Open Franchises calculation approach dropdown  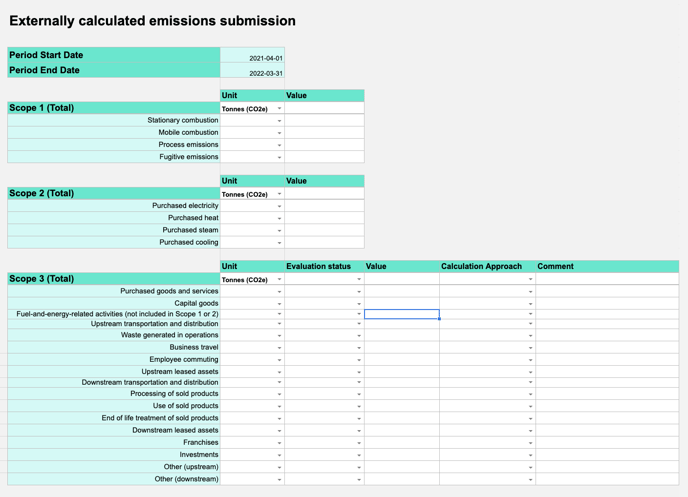(x=530, y=443)
